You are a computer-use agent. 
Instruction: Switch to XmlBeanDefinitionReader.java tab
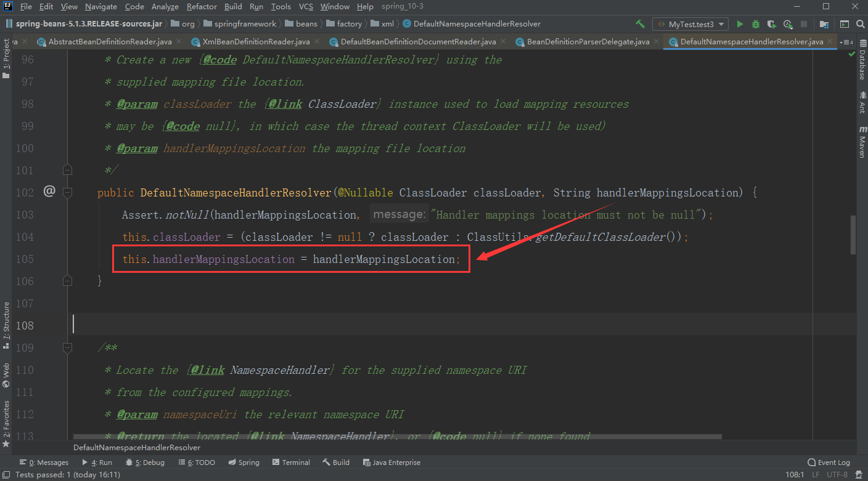point(256,42)
